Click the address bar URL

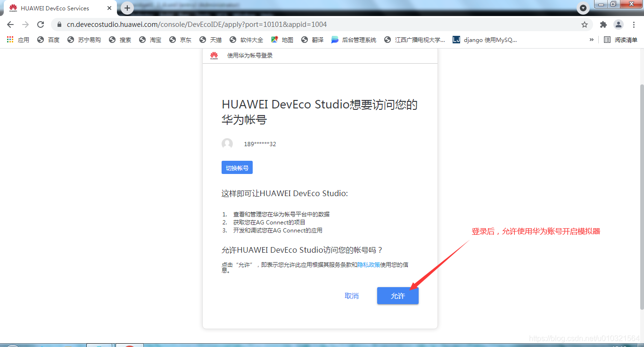coord(197,25)
